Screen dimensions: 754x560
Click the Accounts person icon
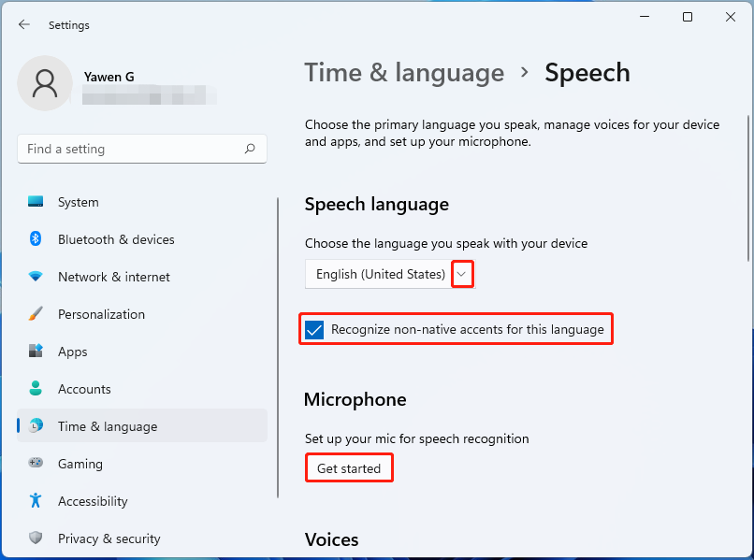[36, 389]
